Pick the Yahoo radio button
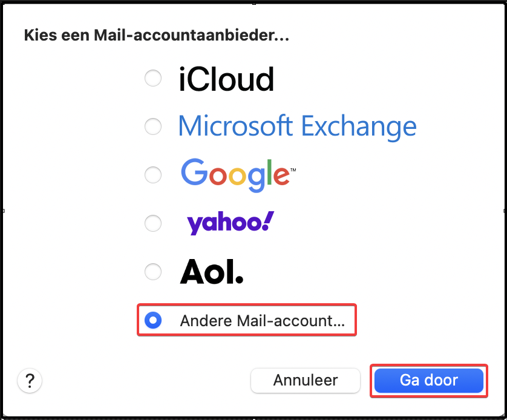 coord(153,223)
